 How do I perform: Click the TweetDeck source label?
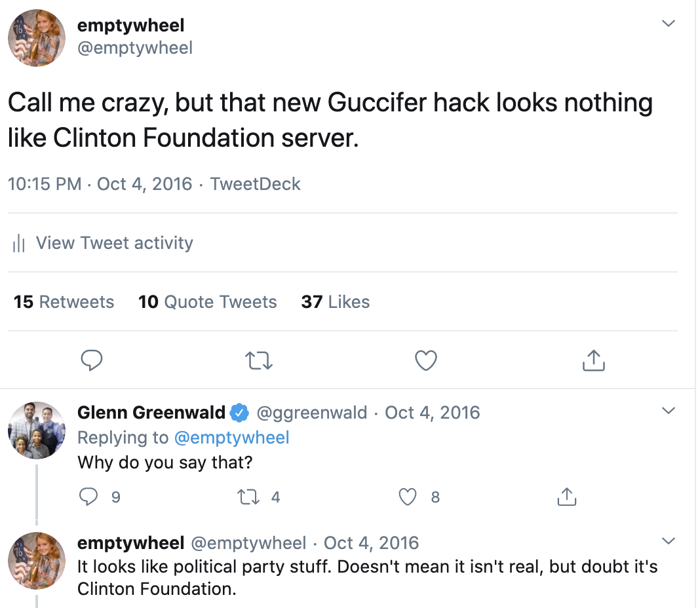click(x=256, y=184)
